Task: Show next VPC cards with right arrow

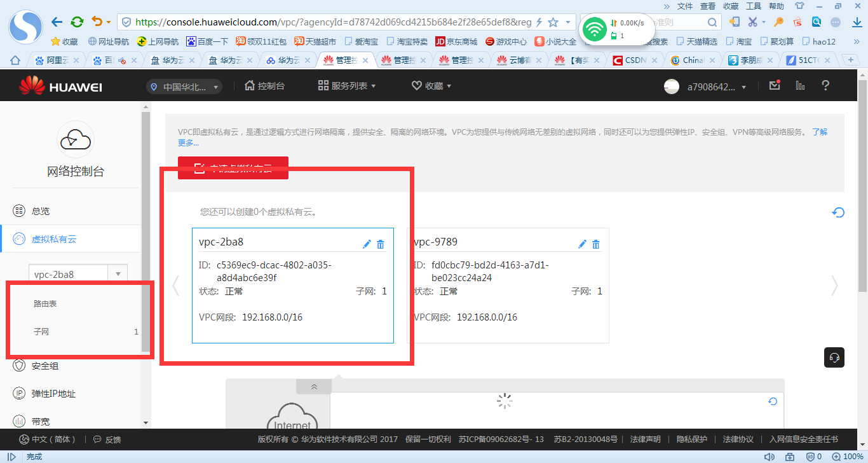Action: [x=834, y=286]
